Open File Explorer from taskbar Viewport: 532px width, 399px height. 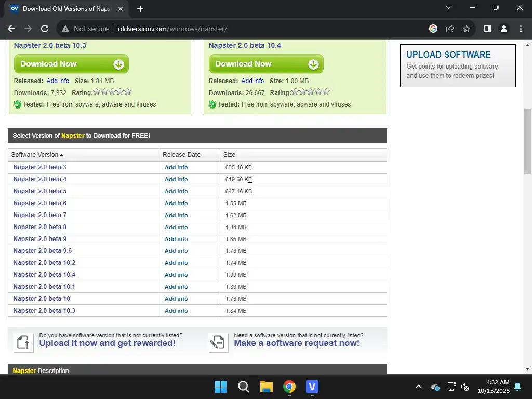tap(267, 387)
